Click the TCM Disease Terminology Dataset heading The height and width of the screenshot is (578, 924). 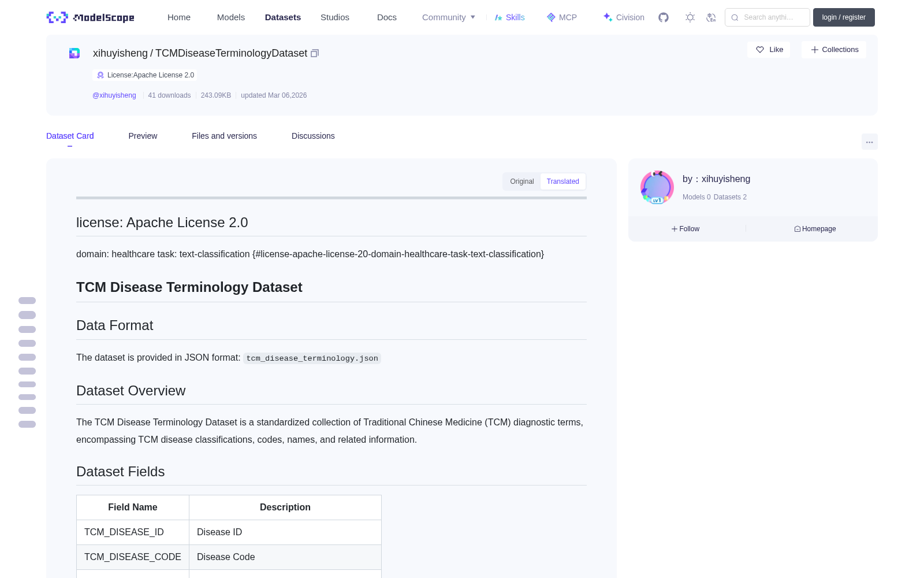coord(189,287)
